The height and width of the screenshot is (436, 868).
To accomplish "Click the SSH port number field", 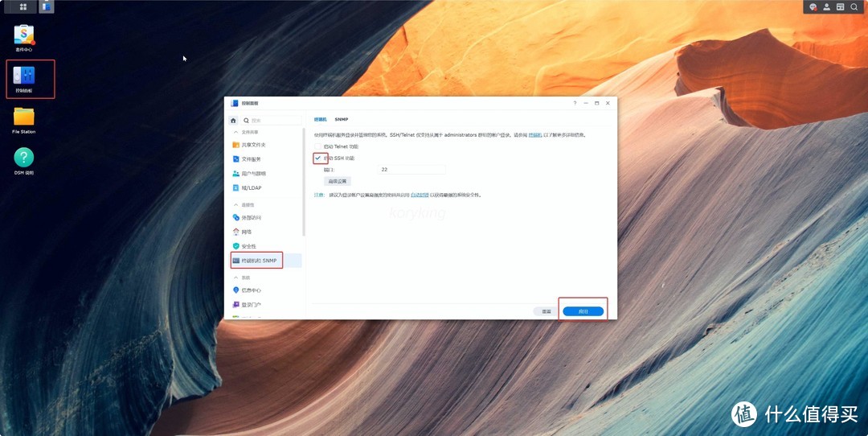I will pyautogui.click(x=411, y=170).
